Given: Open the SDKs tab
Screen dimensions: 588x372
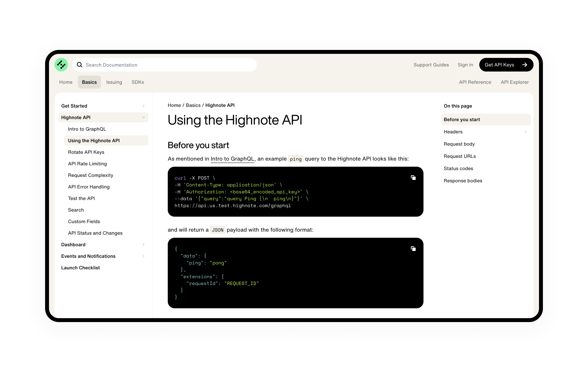Looking at the screenshot, I should [138, 82].
